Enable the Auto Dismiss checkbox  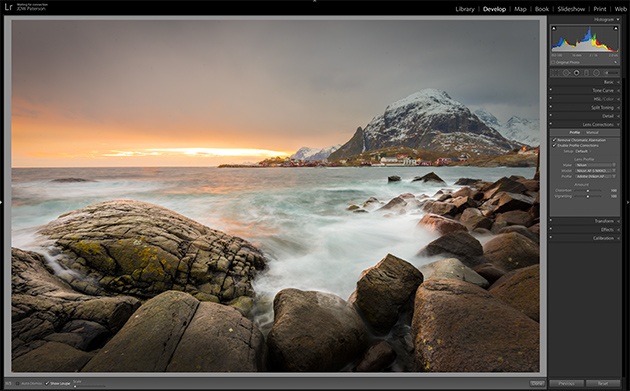point(17,383)
